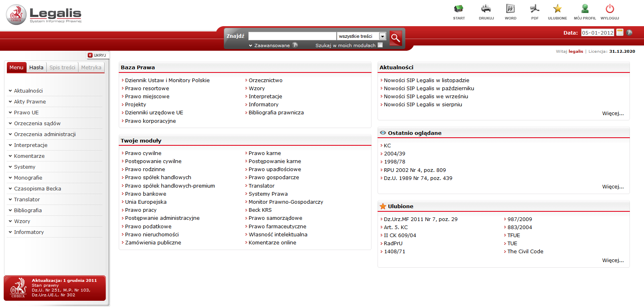Open MÓJ PROFIL user icon
Image resolution: width=644 pixels, height=308 pixels.
[x=585, y=8]
